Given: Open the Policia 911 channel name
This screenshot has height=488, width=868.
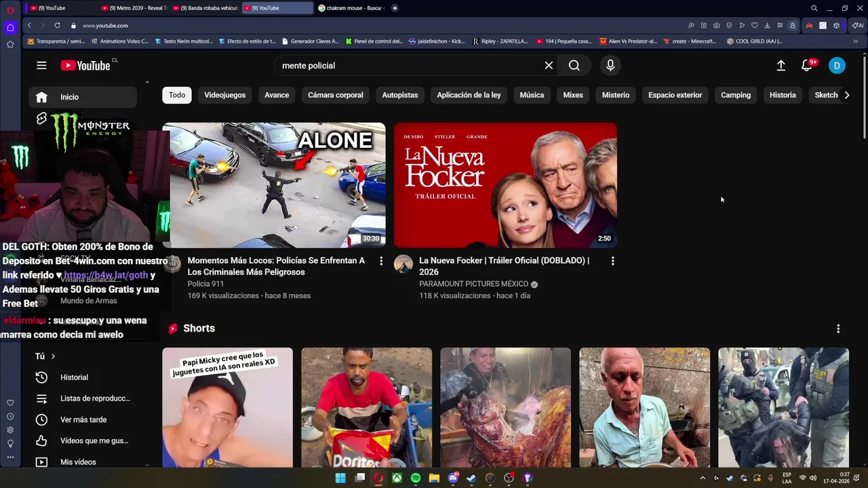Looking at the screenshot, I should click(205, 285).
